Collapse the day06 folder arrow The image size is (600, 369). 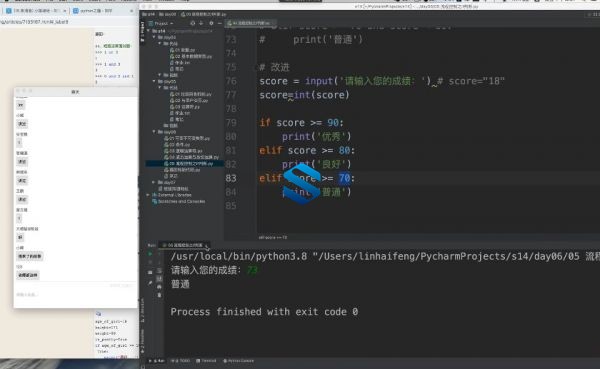(154, 132)
